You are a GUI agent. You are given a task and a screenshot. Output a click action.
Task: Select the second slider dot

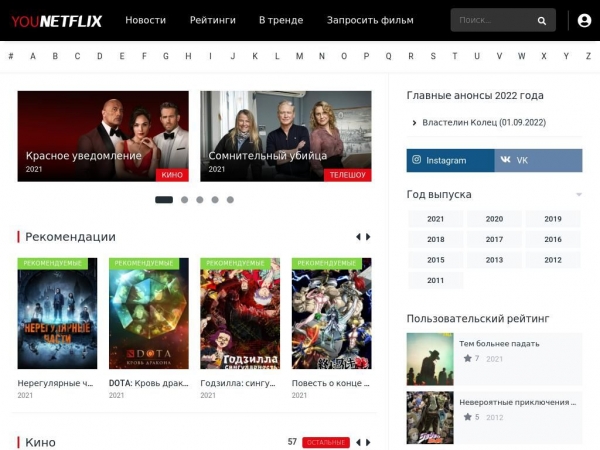(x=184, y=200)
